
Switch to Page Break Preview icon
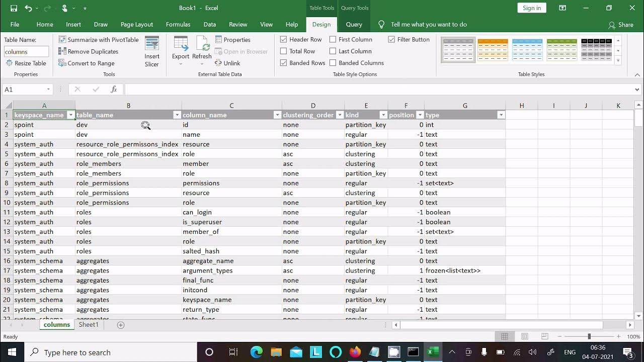[544, 336]
